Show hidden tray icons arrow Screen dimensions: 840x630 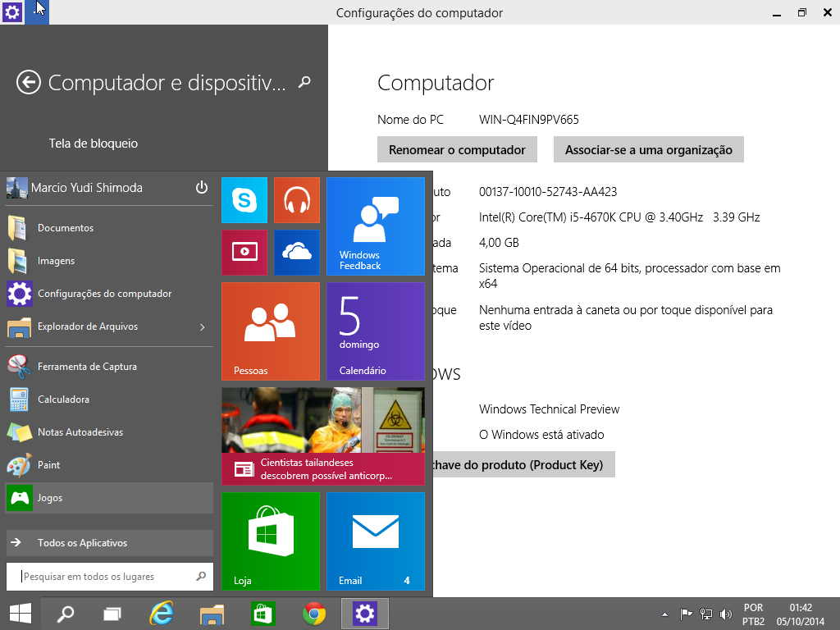pos(664,614)
